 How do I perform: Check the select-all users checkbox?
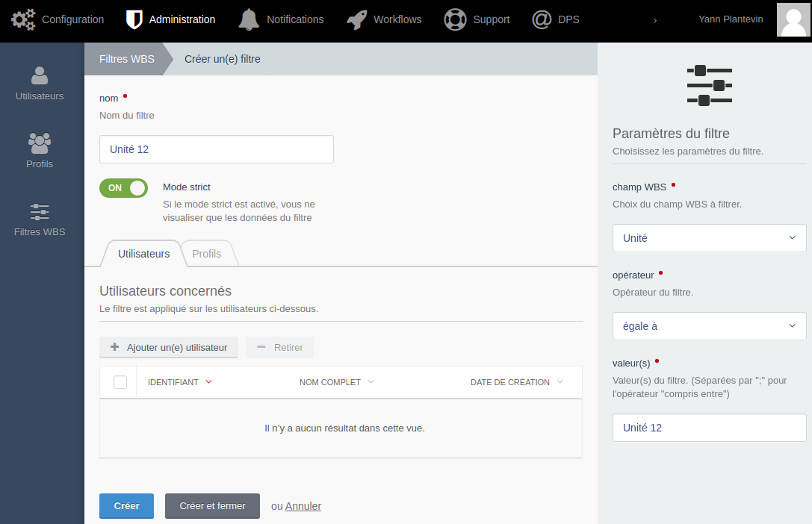120,382
